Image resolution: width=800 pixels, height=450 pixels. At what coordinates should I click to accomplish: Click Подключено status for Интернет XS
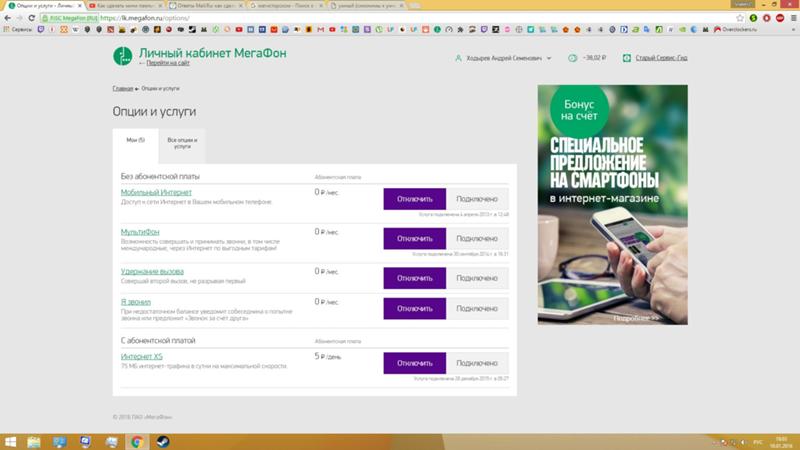477,363
